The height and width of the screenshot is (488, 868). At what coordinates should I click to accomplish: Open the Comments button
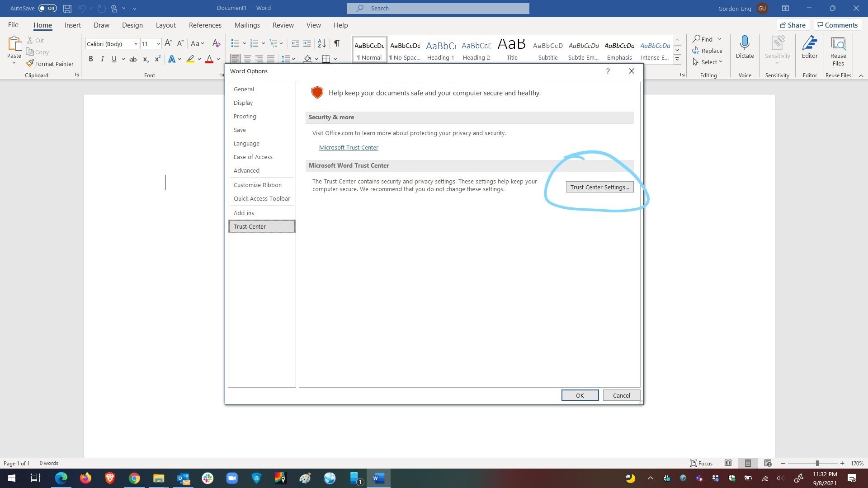coord(837,25)
